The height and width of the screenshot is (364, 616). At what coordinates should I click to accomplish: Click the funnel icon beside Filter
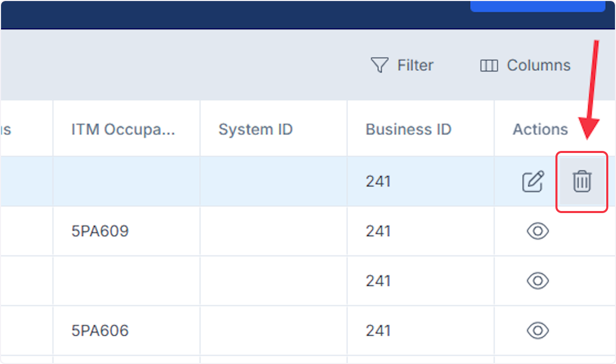tap(379, 65)
